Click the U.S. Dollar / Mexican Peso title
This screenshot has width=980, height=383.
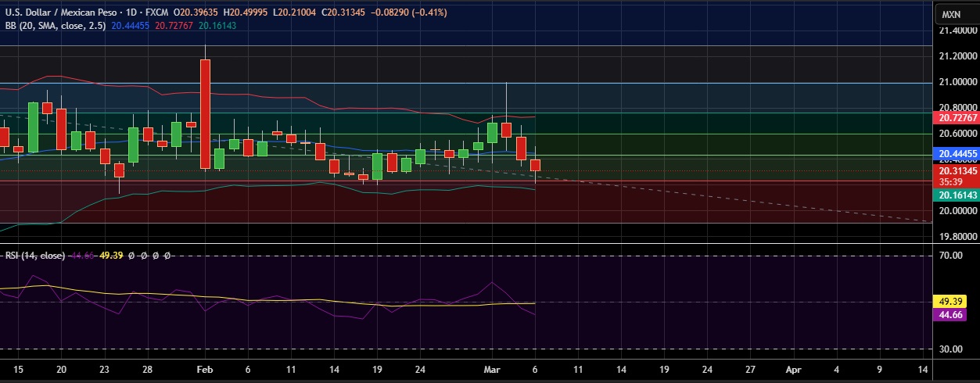[60, 13]
